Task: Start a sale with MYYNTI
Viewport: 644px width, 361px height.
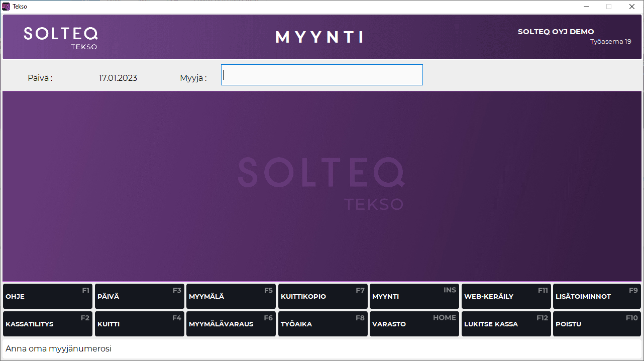Action: point(414,296)
